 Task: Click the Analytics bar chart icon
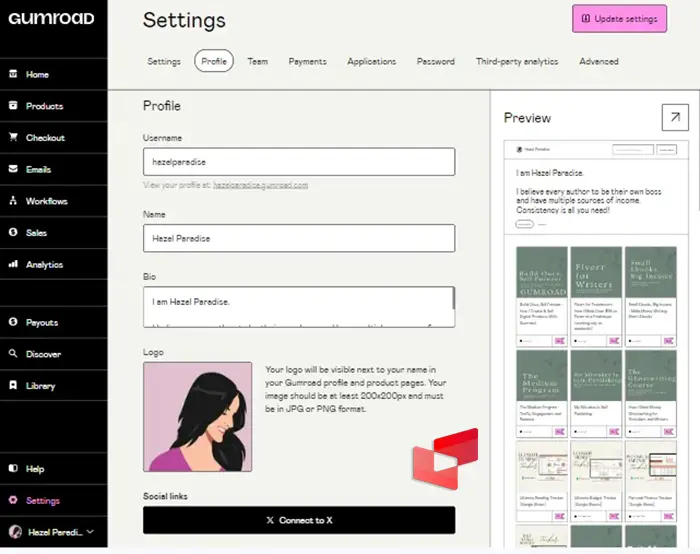[13, 265]
